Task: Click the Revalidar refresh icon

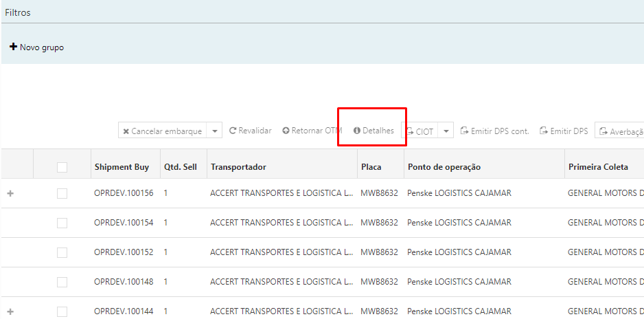Action: click(x=233, y=131)
